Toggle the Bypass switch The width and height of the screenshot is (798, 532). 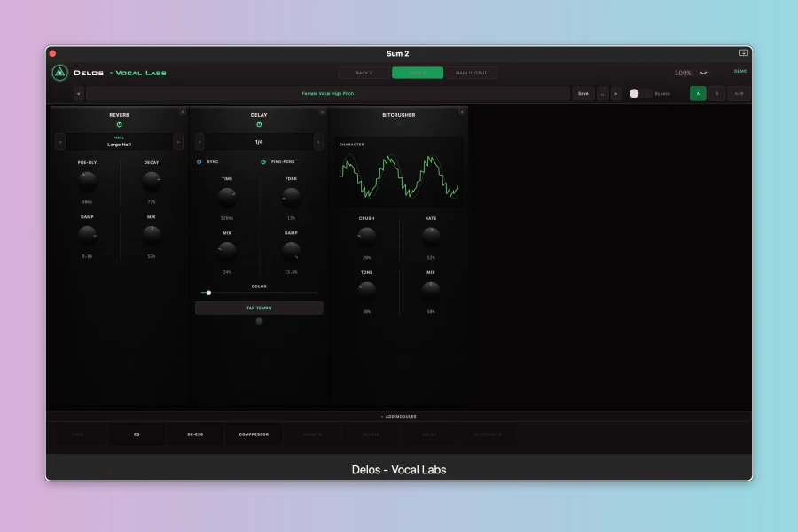click(x=639, y=94)
